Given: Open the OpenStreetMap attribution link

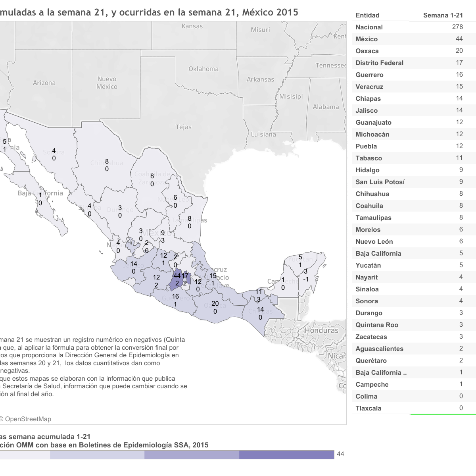Looking at the screenshot, I should pos(28,419).
